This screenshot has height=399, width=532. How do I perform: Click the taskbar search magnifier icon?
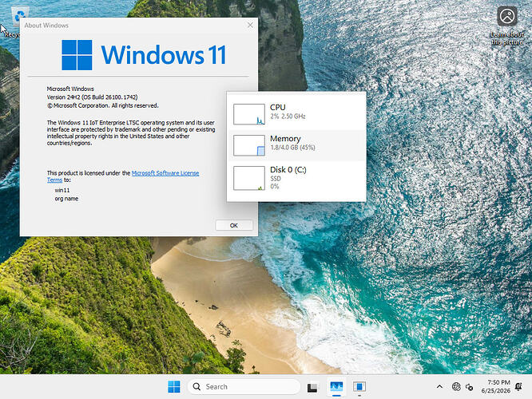pyautogui.click(x=197, y=386)
